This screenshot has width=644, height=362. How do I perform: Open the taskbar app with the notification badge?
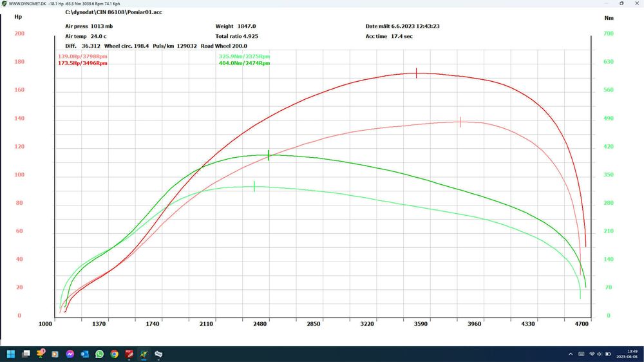point(40,354)
